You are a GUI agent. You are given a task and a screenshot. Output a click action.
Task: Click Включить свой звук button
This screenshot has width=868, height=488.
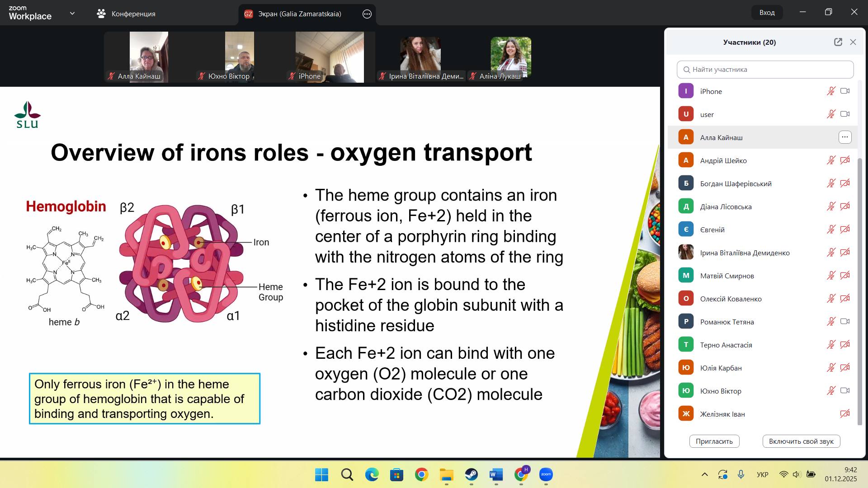(801, 441)
